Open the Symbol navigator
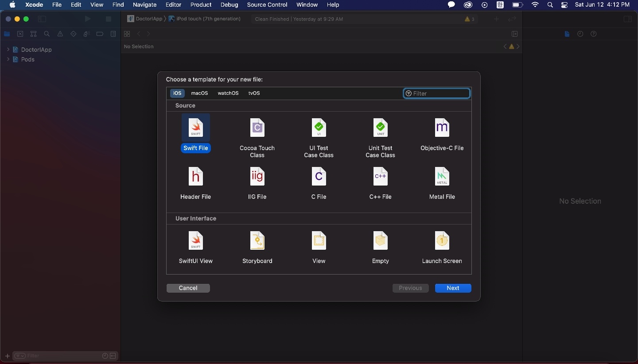The height and width of the screenshot is (364, 638). 33,34
